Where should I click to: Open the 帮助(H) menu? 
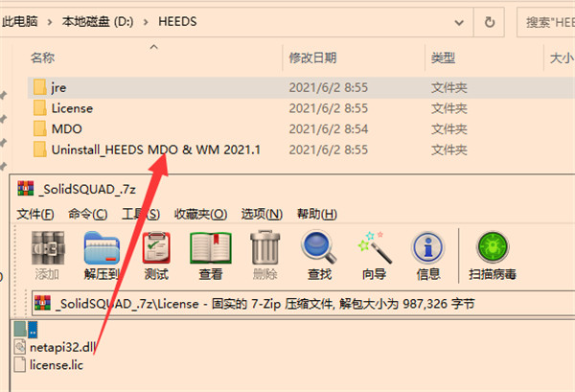click(317, 214)
